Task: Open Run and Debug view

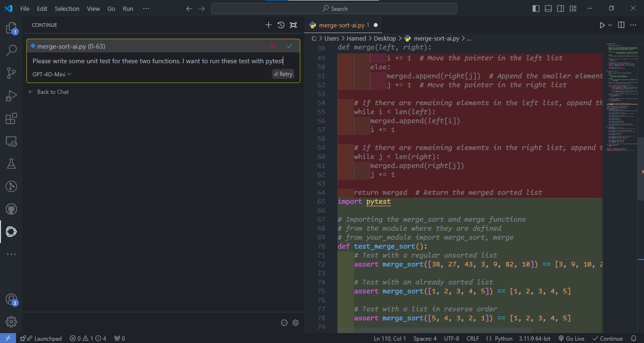Action: pyautogui.click(x=11, y=96)
